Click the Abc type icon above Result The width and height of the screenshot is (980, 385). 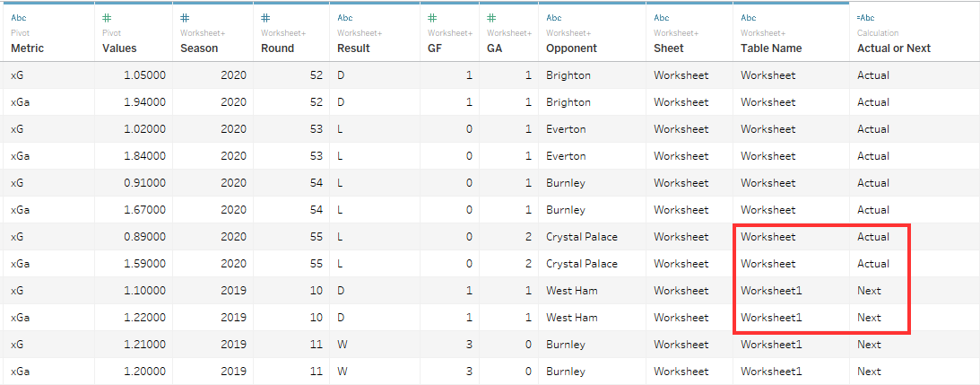pos(344,18)
